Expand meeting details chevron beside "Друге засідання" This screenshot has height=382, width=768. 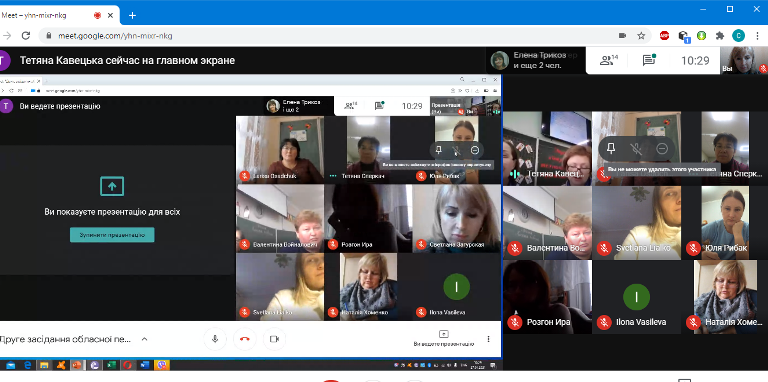[x=144, y=339]
